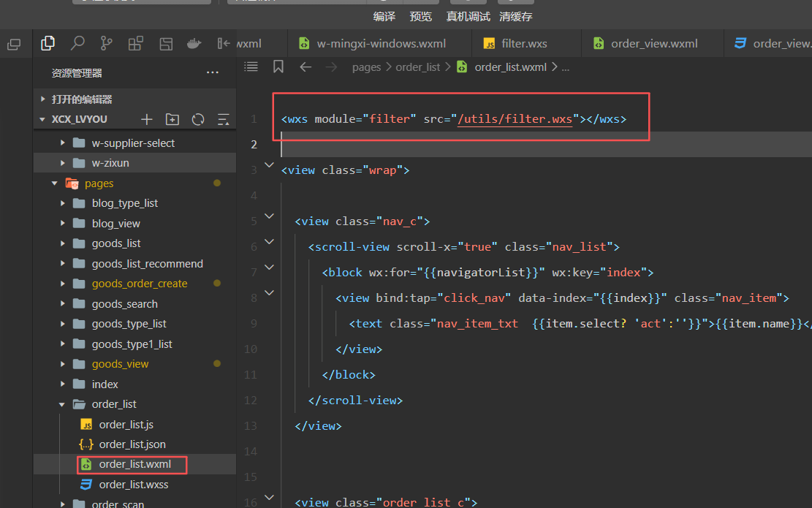Toggle the bookmark icon in editor bar
Screen dimensions: 812x508
click(x=278, y=67)
